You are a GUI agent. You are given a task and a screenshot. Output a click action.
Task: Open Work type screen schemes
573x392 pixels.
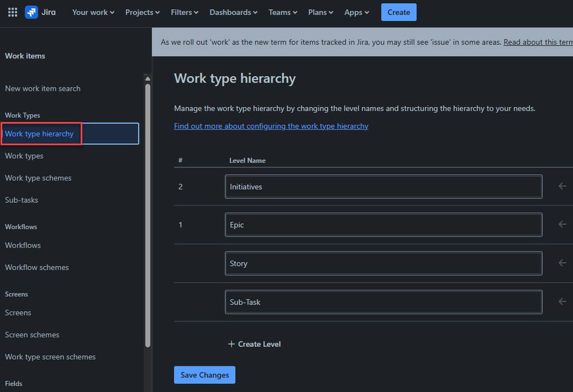(50, 356)
